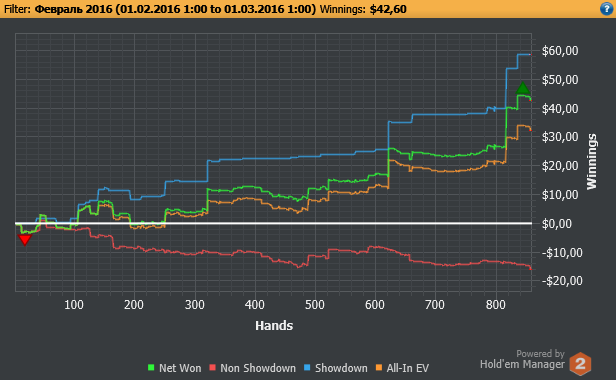Click the 700 hands axis label
The image size is (616, 380).
click(x=435, y=305)
